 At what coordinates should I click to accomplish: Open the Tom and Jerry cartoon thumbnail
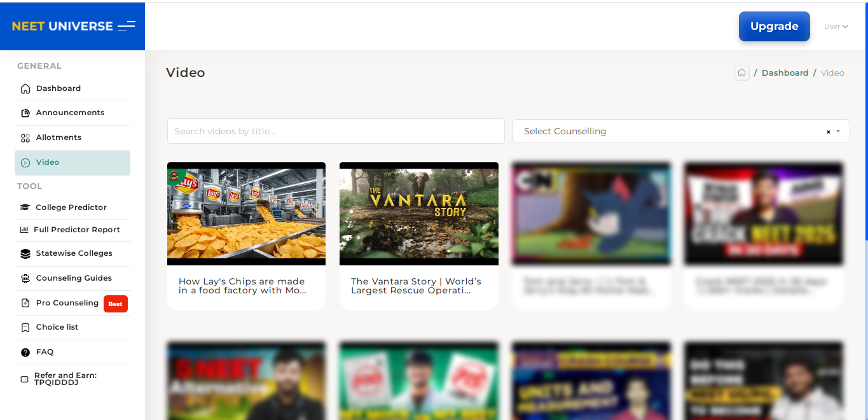pos(591,214)
